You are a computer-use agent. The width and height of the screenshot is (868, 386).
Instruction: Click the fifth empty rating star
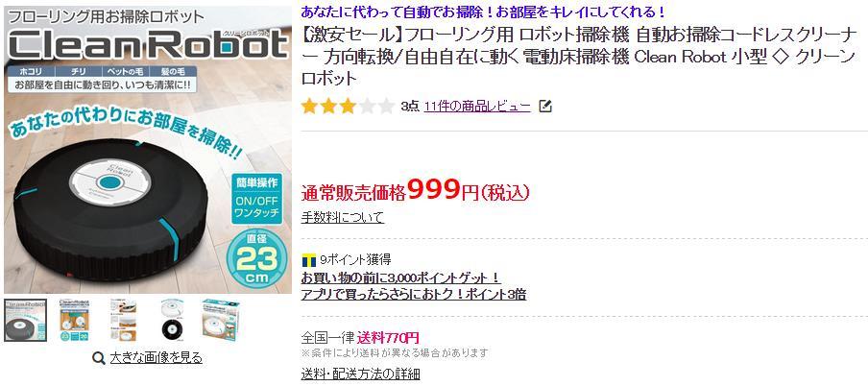pos(386,106)
